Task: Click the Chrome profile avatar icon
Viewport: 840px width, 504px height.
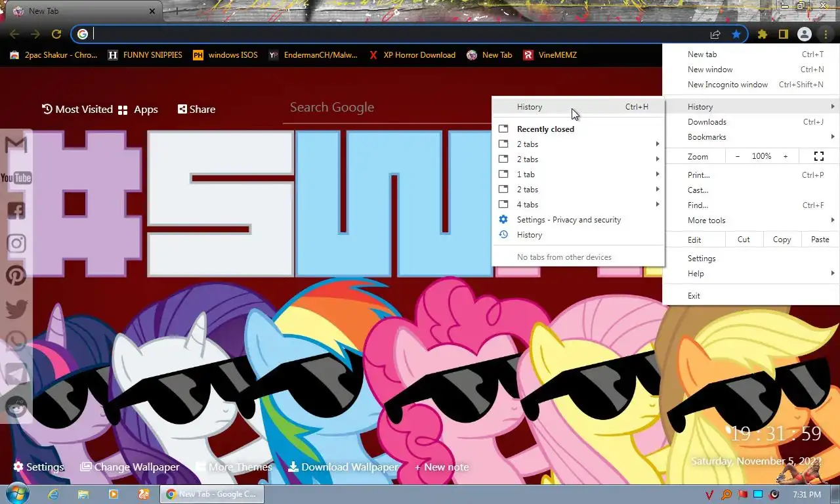Action: coord(805,34)
